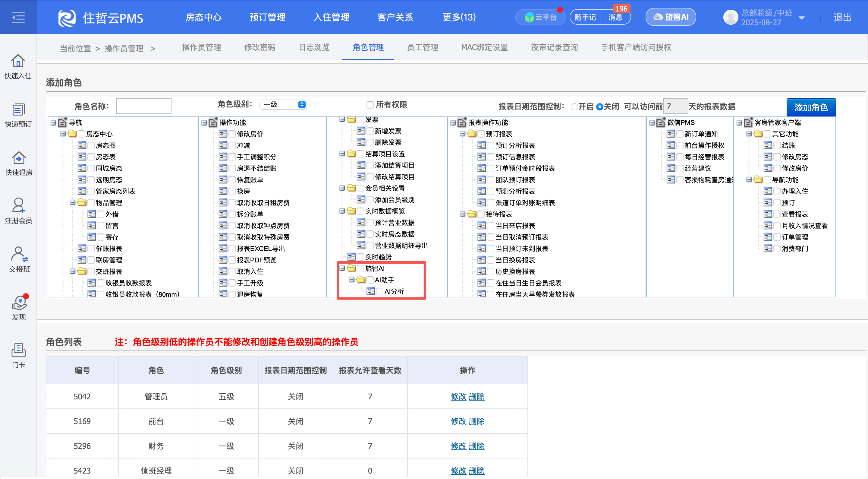Viewport: 868px width, 479px height.
Task: Click the 修改房价 item icon under 操作功能
Action: click(x=223, y=134)
